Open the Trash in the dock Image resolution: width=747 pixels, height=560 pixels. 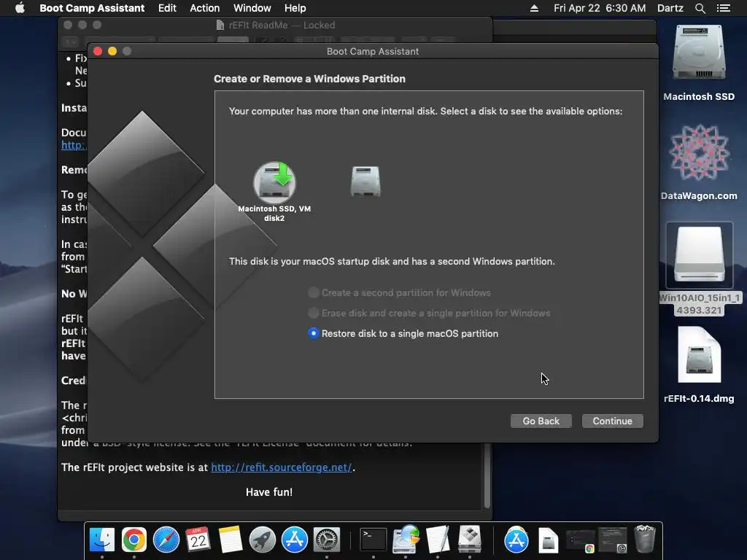[x=645, y=539]
